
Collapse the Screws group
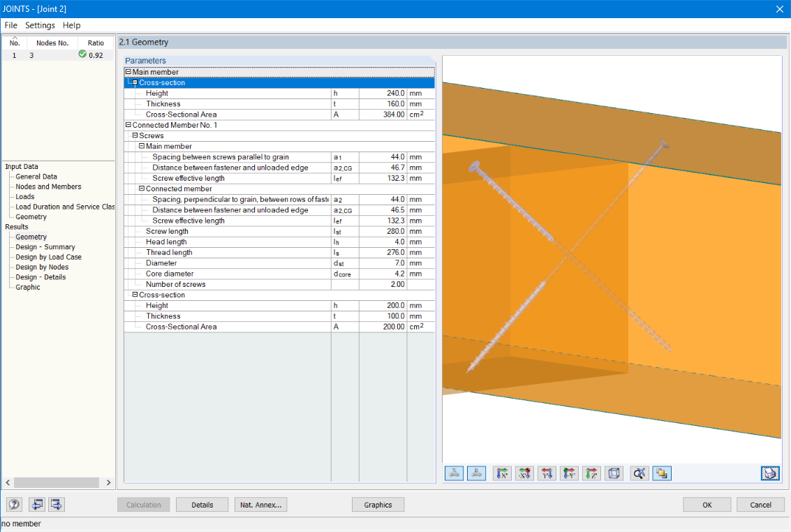(x=135, y=135)
